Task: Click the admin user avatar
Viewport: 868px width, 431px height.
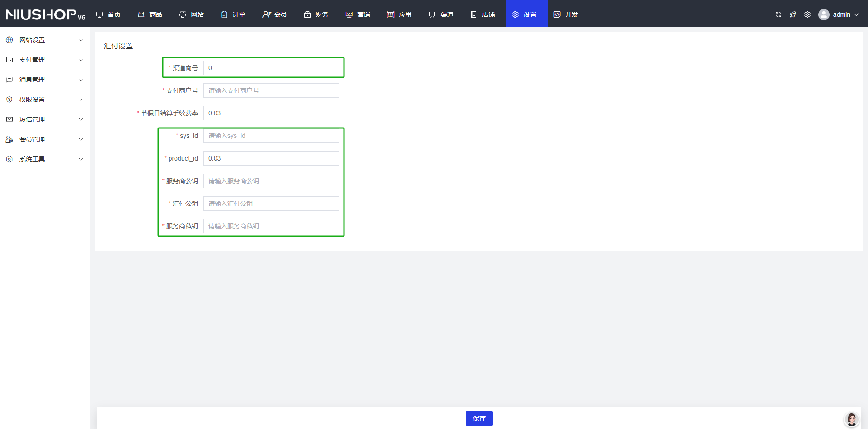Action: (x=824, y=14)
